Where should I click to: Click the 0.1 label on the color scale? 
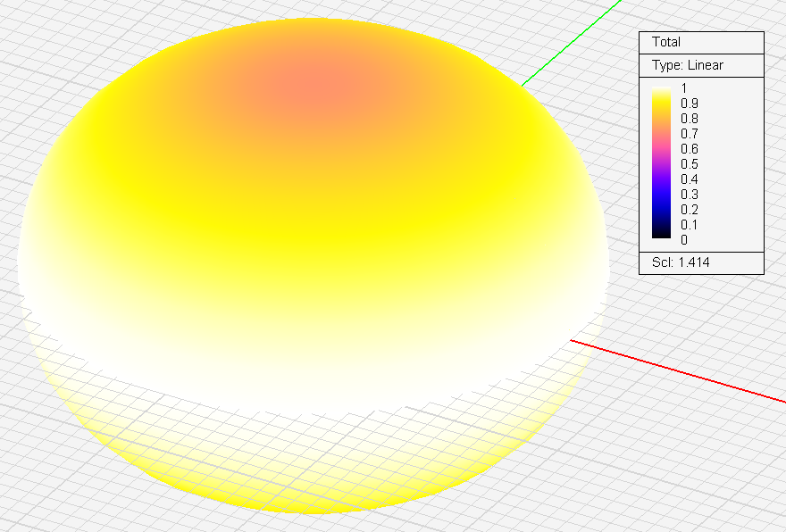690,225
